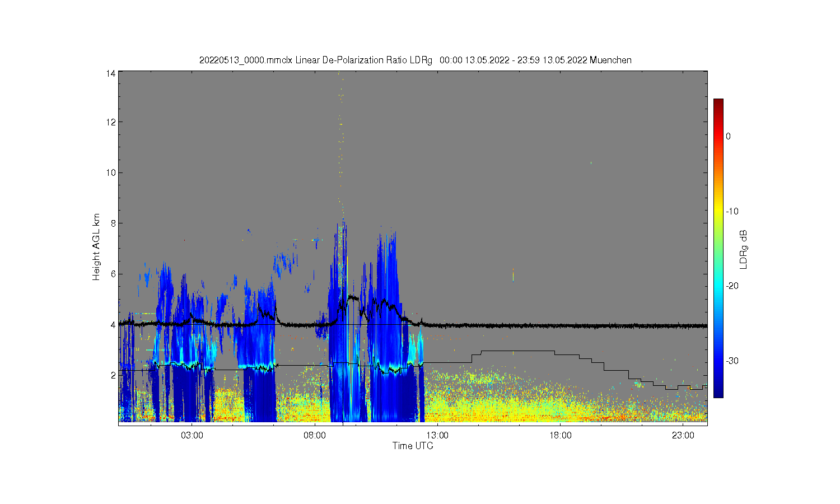This screenshot has height=504, width=840.
Task: Click the 13:00 time tick label
Action: pyautogui.click(x=437, y=435)
